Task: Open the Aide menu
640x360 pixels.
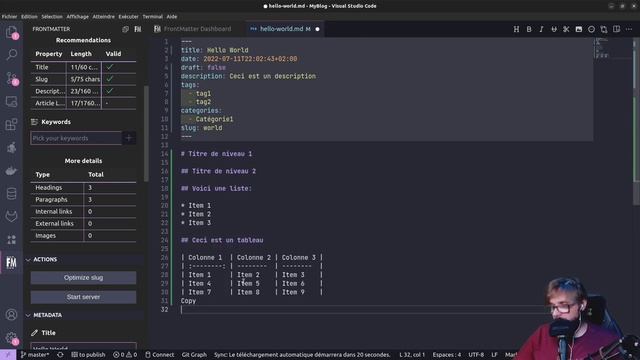Action: (x=172, y=17)
